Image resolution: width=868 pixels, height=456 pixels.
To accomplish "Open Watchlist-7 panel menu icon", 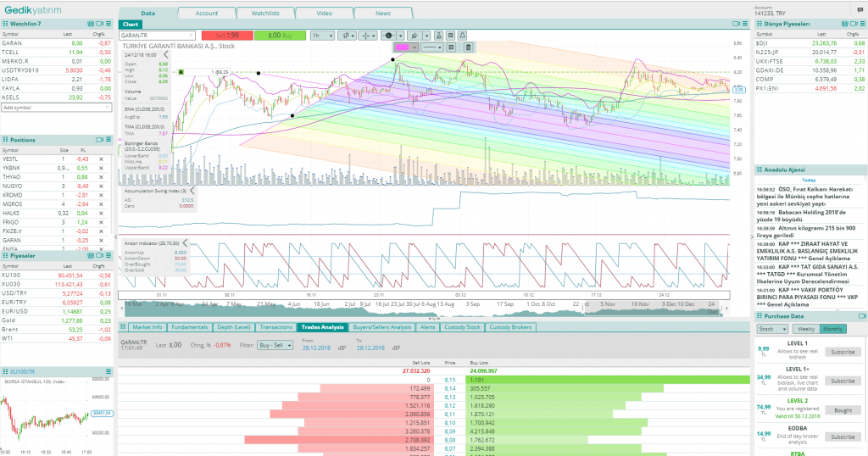I will click(x=110, y=24).
